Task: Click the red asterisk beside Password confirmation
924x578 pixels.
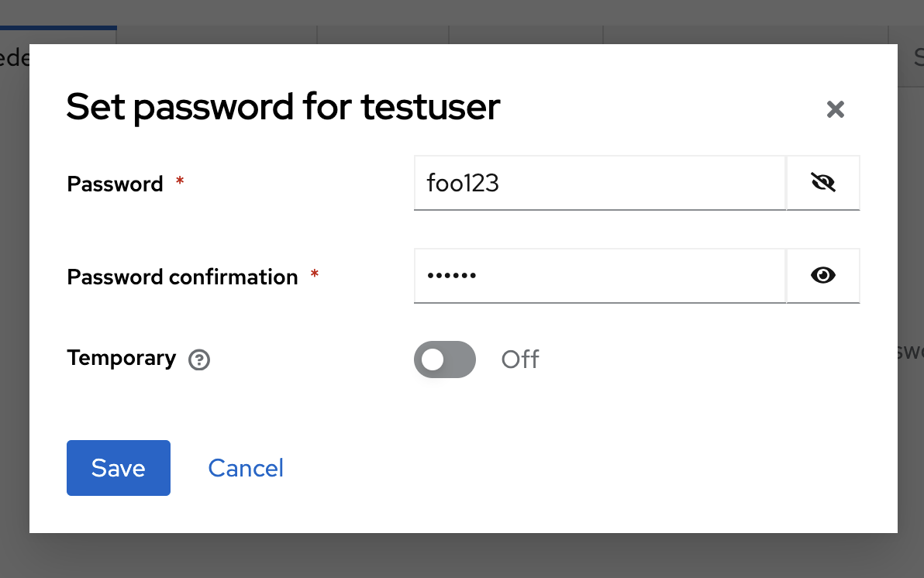Action: click(x=315, y=275)
